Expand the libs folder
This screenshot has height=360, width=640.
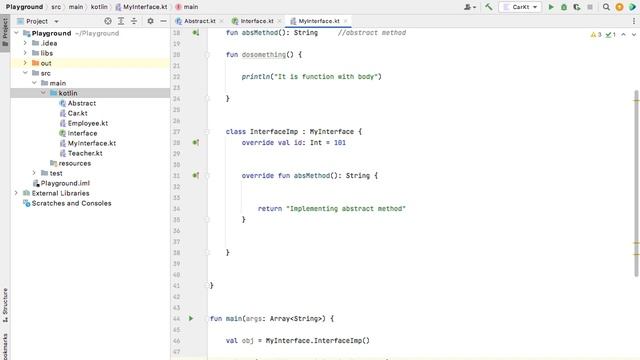click(25, 53)
